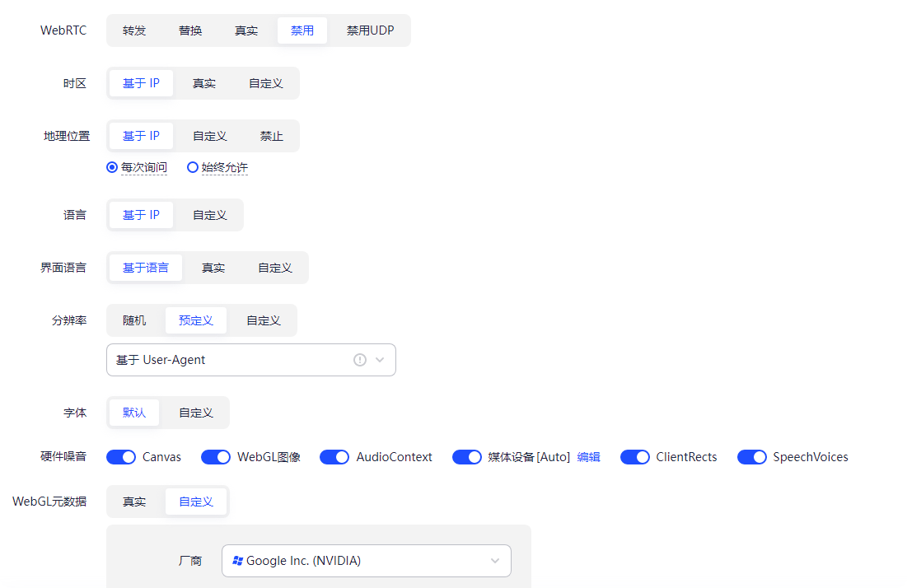Toggle the AudioContext noise switch

click(334, 456)
